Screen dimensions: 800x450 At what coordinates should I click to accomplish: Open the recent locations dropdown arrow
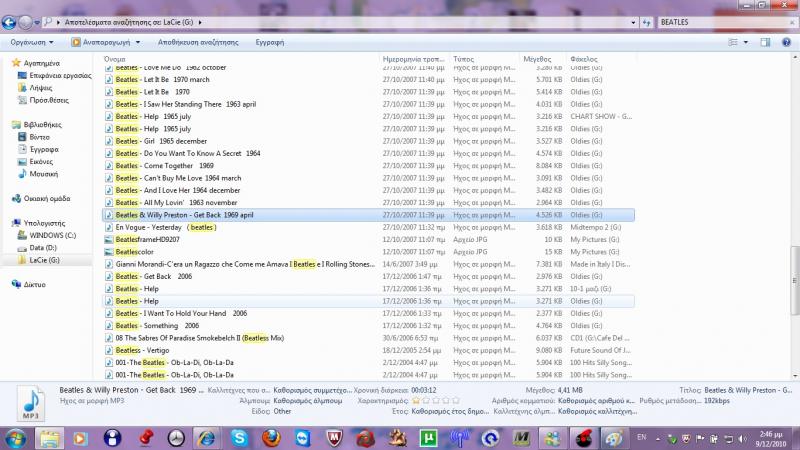pyautogui.click(x=37, y=22)
